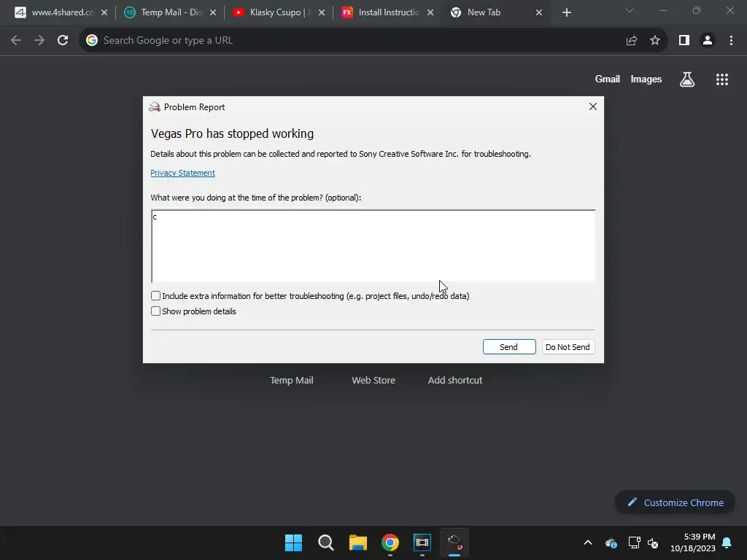This screenshot has width=747, height=560.
Task: Click the Google logo in address bar
Action: 91,41
